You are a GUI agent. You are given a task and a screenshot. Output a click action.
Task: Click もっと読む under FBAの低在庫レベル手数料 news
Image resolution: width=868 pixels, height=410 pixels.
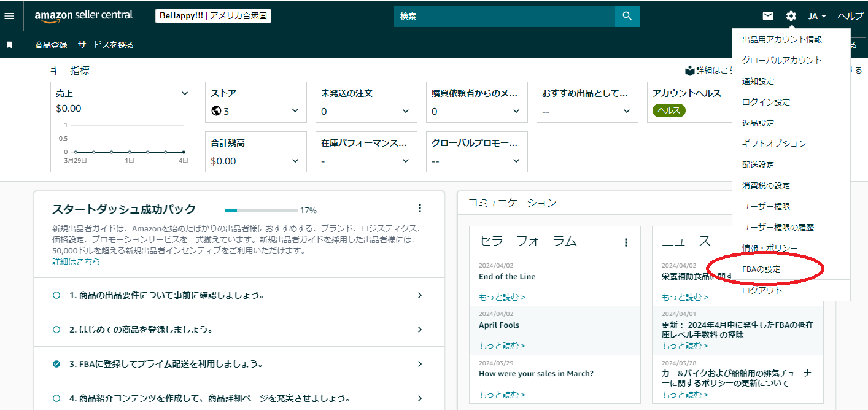(684, 346)
